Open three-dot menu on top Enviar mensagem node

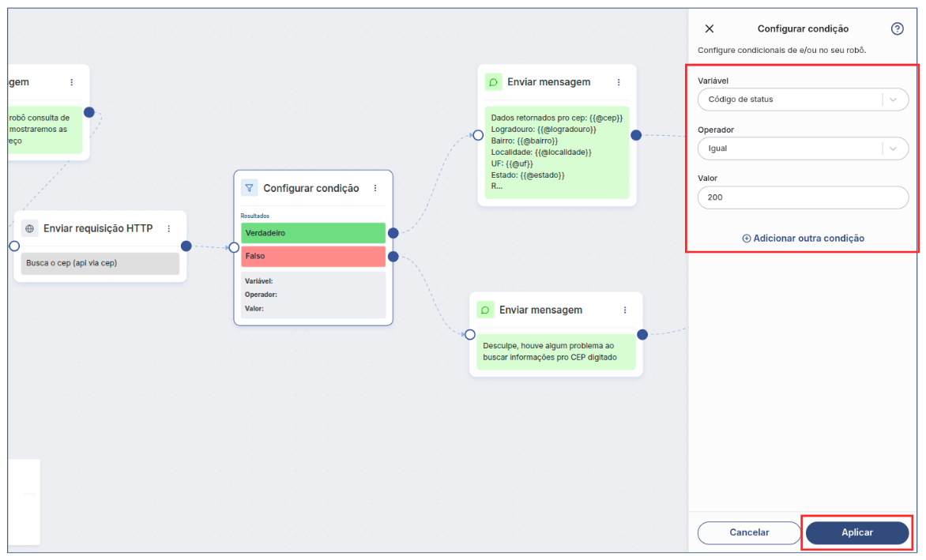[619, 82]
